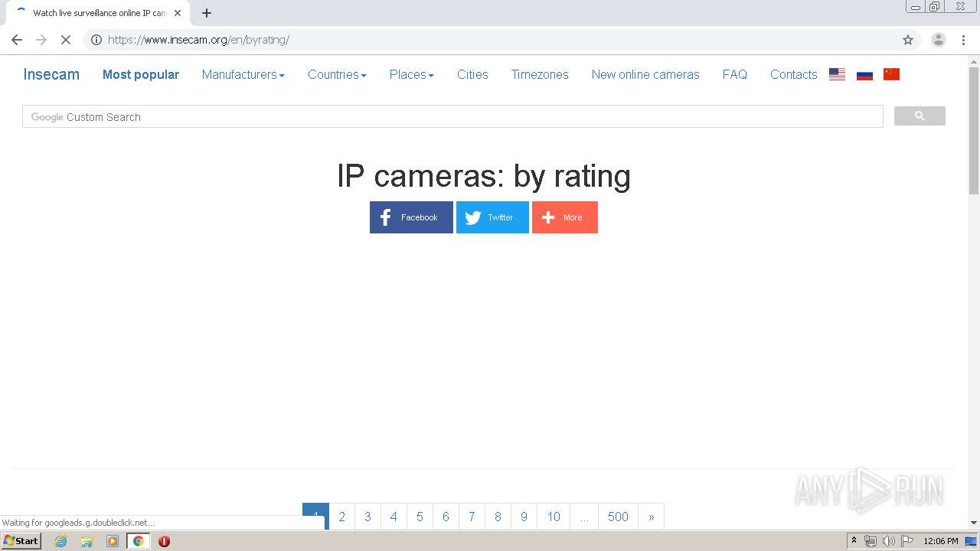
Task: Click the search magnifier button
Action: (920, 116)
